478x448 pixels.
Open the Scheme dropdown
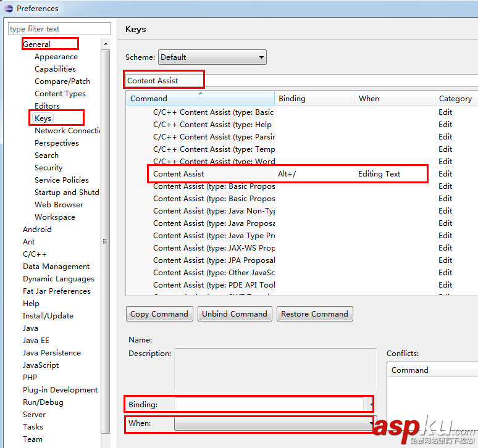click(212, 57)
